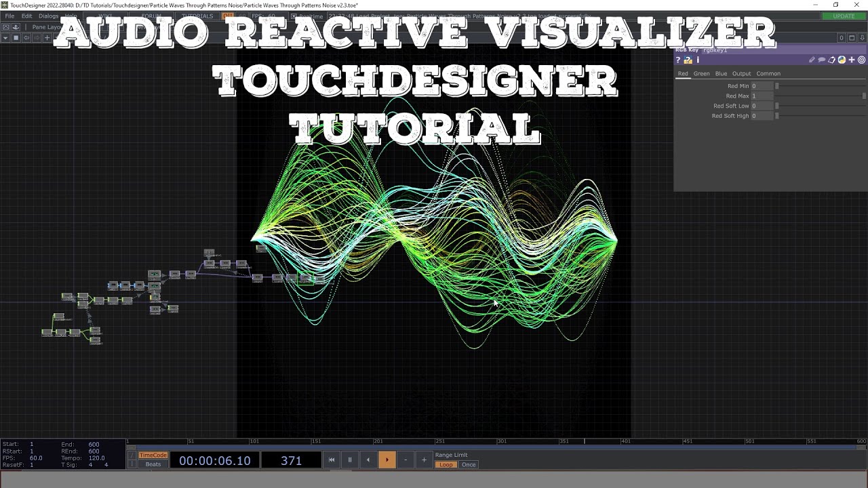
Task: Click the plus icon in the parameter panel header
Action: pos(852,60)
